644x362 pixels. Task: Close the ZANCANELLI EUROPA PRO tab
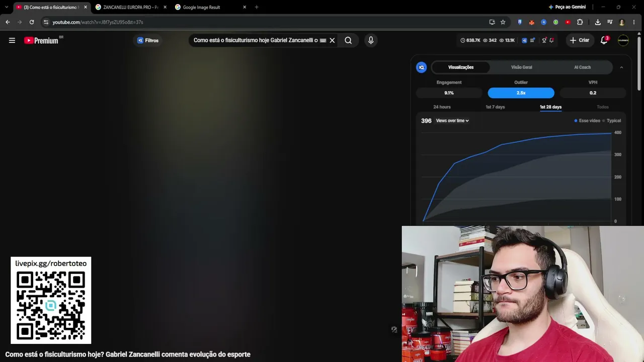click(x=165, y=7)
